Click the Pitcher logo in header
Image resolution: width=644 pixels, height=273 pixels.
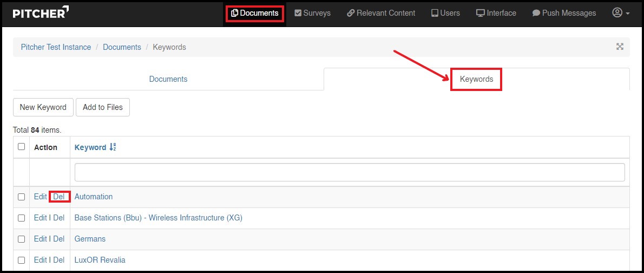[41, 13]
